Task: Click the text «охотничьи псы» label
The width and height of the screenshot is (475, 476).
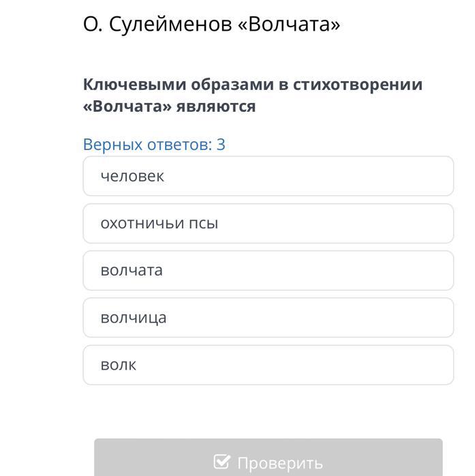Action: click(x=159, y=224)
